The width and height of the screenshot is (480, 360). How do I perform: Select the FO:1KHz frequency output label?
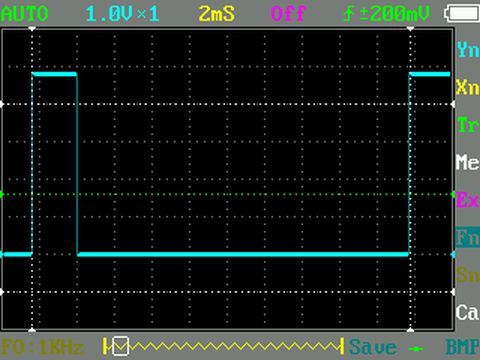point(42,348)
